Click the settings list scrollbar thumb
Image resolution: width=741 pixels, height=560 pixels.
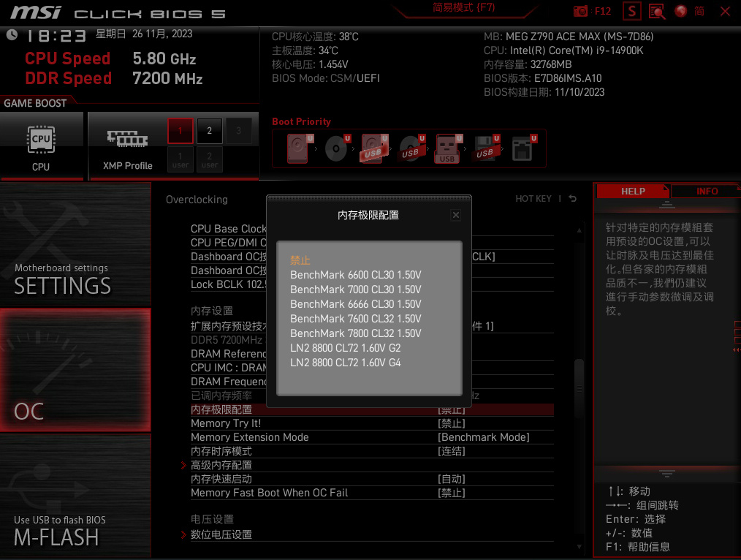579,388
